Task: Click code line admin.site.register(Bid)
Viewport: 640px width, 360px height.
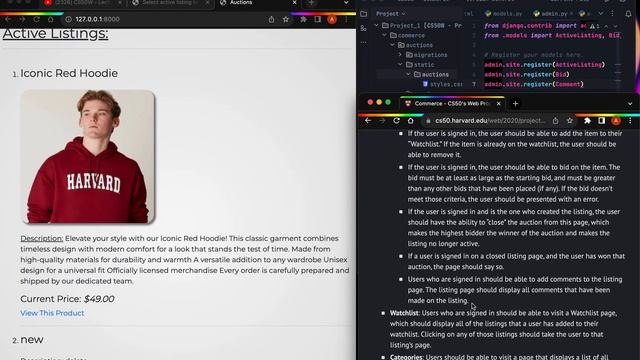Action: (x=527, y=75)
